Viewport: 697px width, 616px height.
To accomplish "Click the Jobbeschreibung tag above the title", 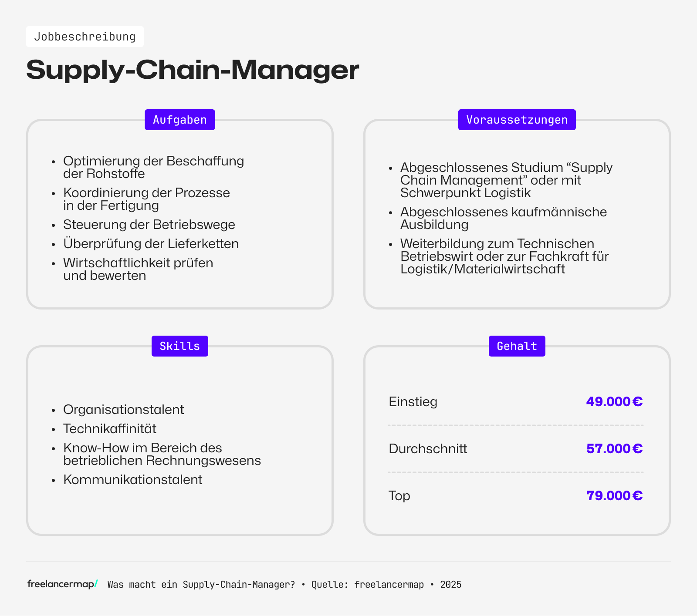I will (x=85, y=37).
